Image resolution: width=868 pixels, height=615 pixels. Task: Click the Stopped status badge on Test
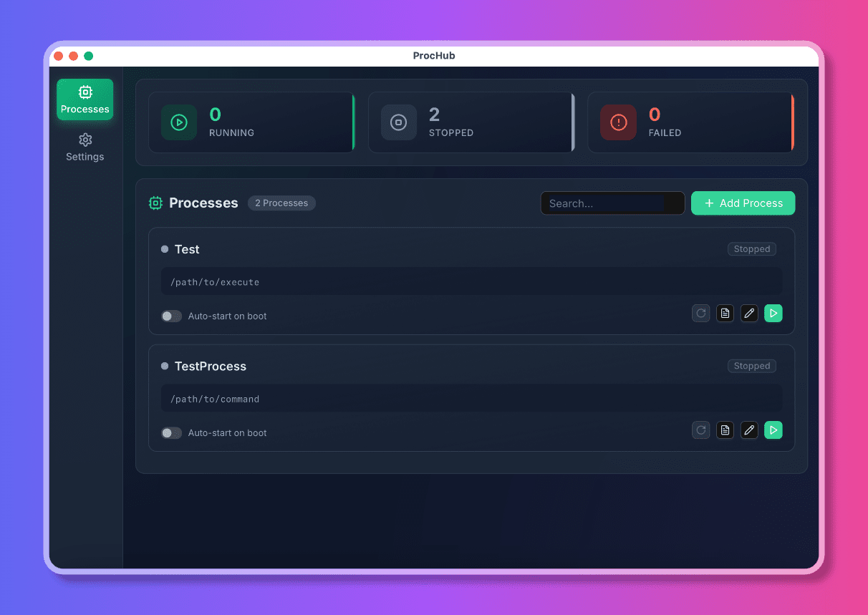click(x=751, y=248)
